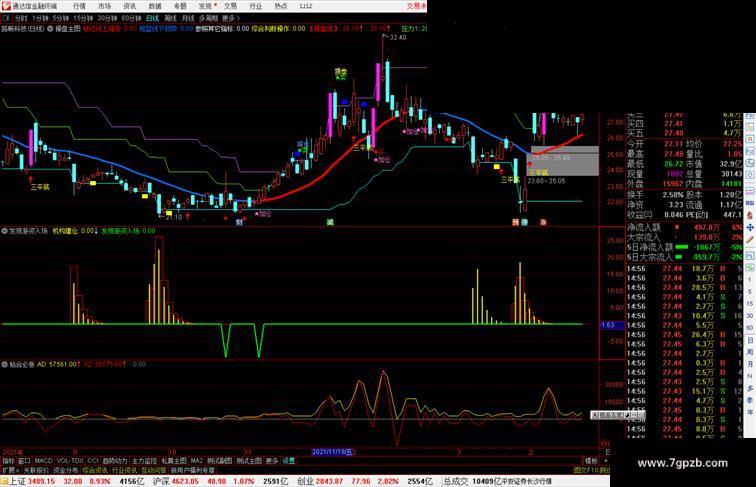Select the VOL-TDX indicator tab
This screenshot has height=487, width=756.
[x=70, y=461]
